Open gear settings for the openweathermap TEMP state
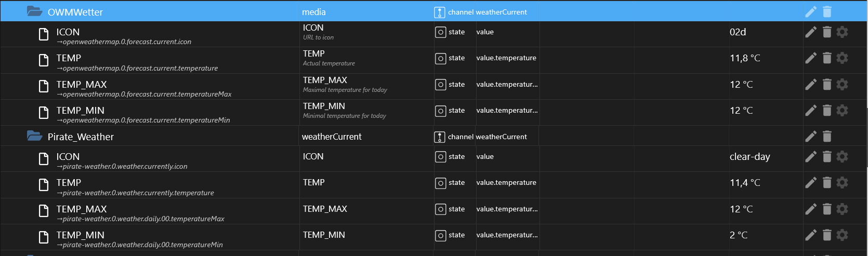 point(843,58)
